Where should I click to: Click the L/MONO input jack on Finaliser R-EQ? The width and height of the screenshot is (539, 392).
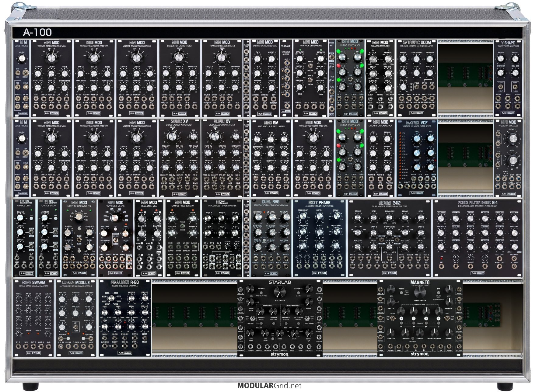click(x=105, y=346)
